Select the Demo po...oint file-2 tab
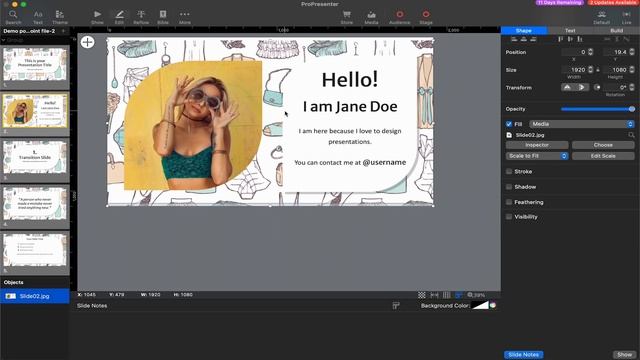The height and width of the screenshot is (360, 640). [29, 31]
